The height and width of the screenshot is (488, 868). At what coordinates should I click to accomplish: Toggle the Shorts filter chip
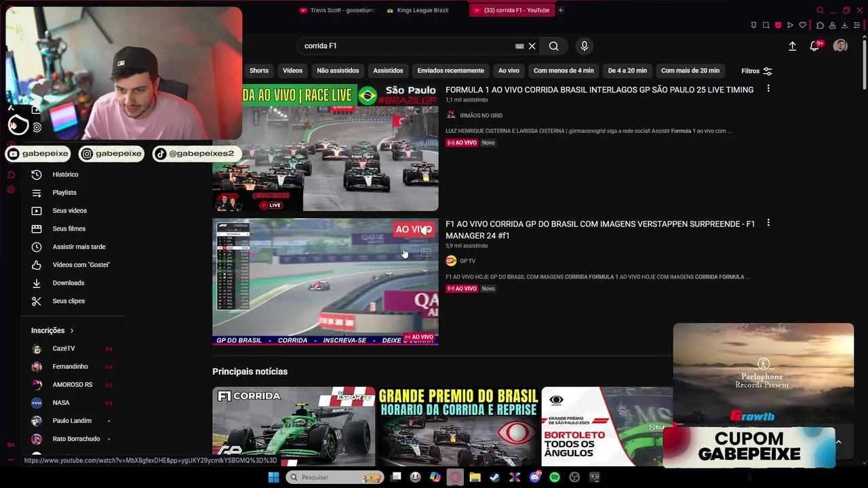coord(259,70)
